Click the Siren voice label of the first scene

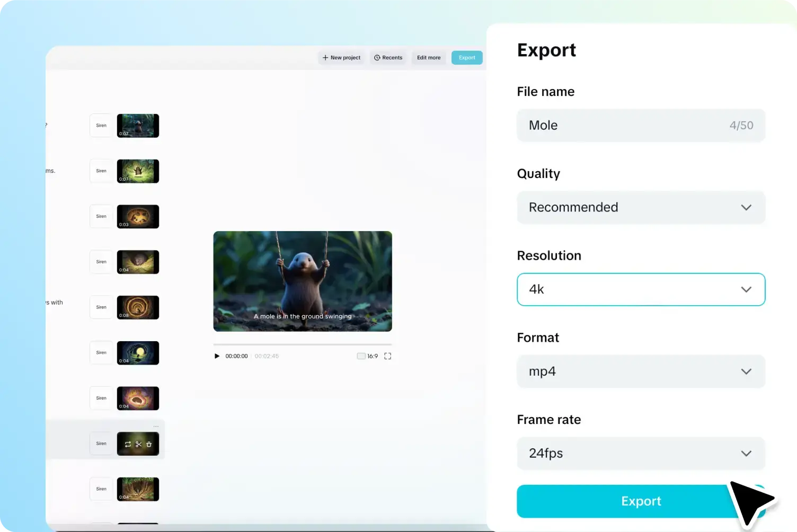point(101,126)
